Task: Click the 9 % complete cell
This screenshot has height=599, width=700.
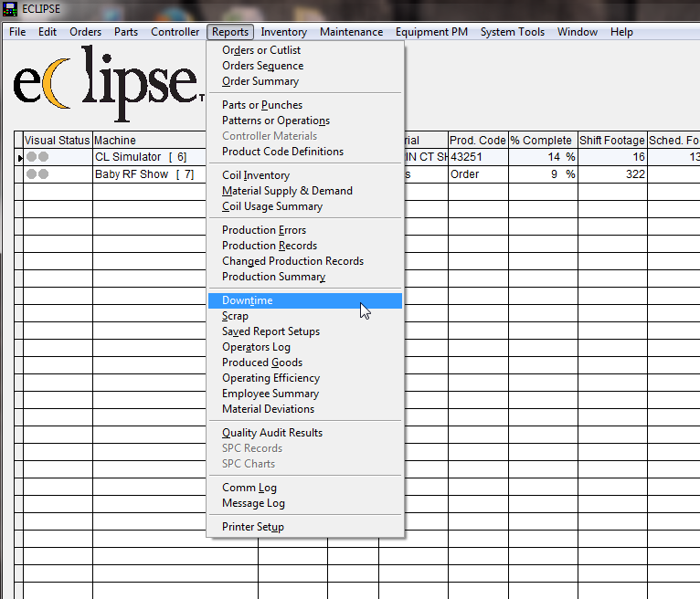Action: 544,174
